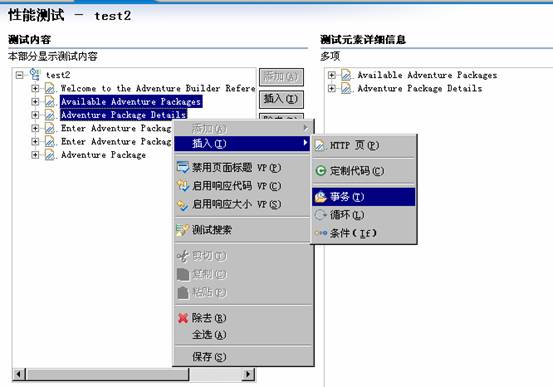
Task: Expand Available Adventure Packages in test contents
Action: click(35, 102)
